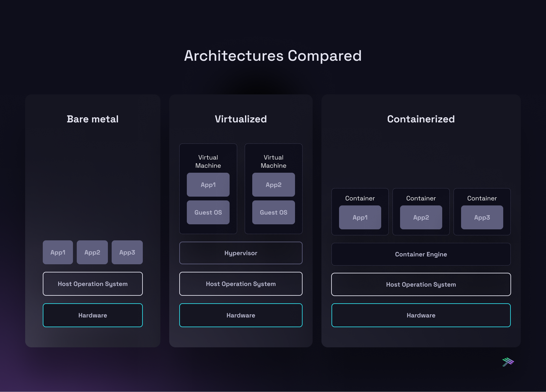Select the "Containerized" column heading
Viewport: 546px width, 392px height.
(x=421, y=119)
